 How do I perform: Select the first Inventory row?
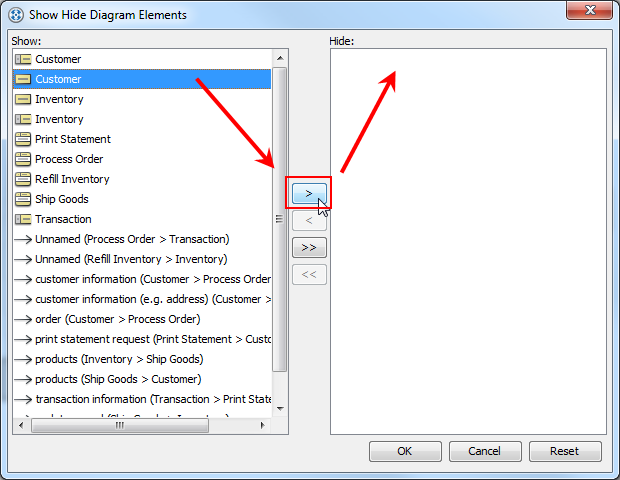(142, 99)
